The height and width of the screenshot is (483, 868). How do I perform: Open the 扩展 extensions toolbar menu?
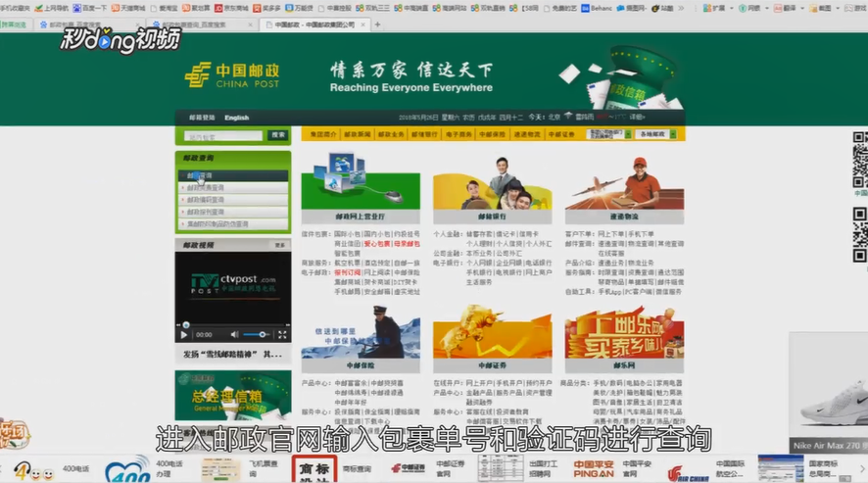[x=718, y=8]
